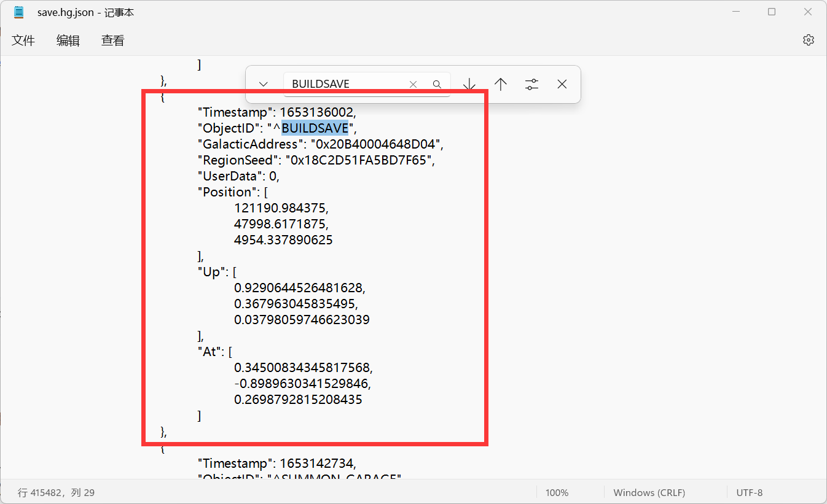Click the UTF-8 encoding indicator

(x=750, y=492)
